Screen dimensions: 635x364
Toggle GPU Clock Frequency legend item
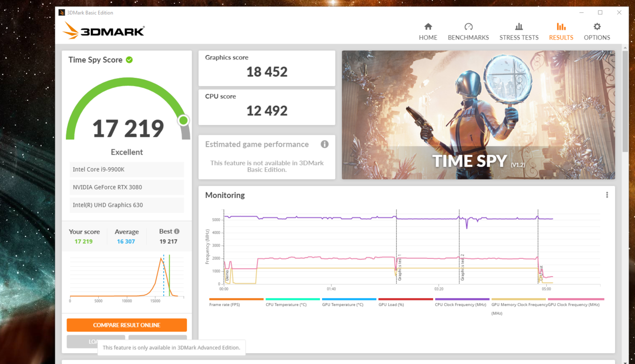click(x=576, y=302)
